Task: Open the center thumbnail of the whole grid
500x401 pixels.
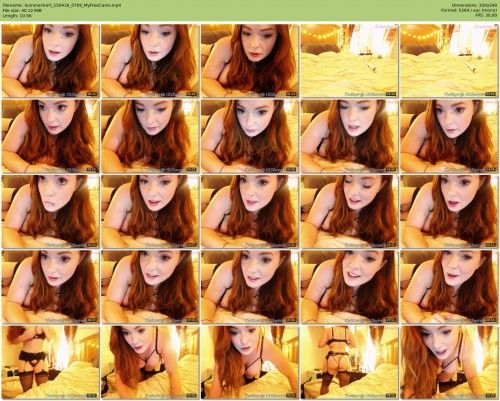Action: [x=250, y=211]
